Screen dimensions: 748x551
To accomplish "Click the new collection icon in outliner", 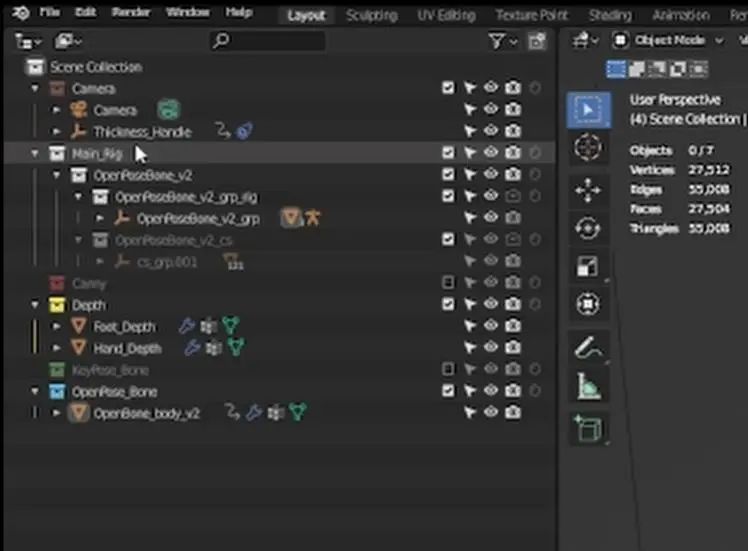I will point(537,42).
